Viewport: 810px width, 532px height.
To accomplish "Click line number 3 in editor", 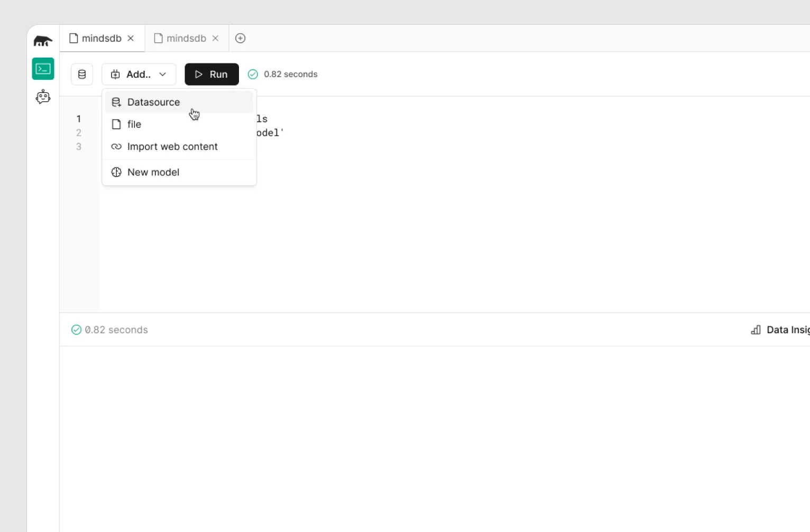I will click(x=79, y=146).
